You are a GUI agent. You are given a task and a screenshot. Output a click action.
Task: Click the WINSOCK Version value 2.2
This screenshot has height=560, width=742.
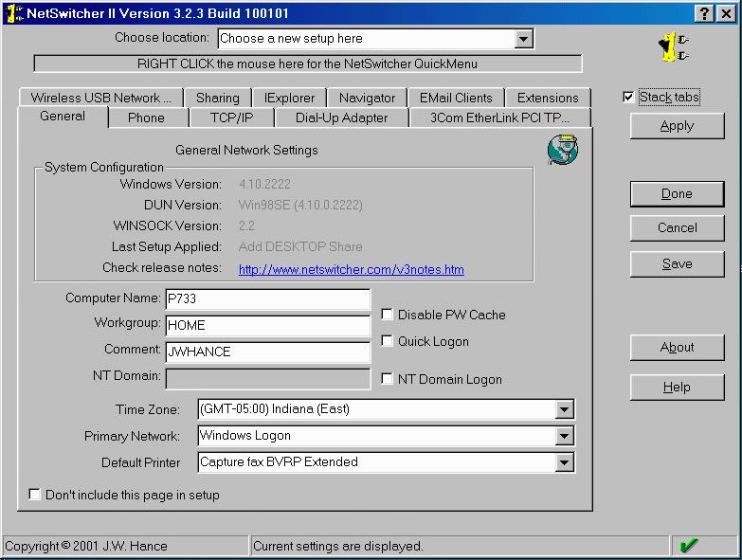click(x=246, y=226)
